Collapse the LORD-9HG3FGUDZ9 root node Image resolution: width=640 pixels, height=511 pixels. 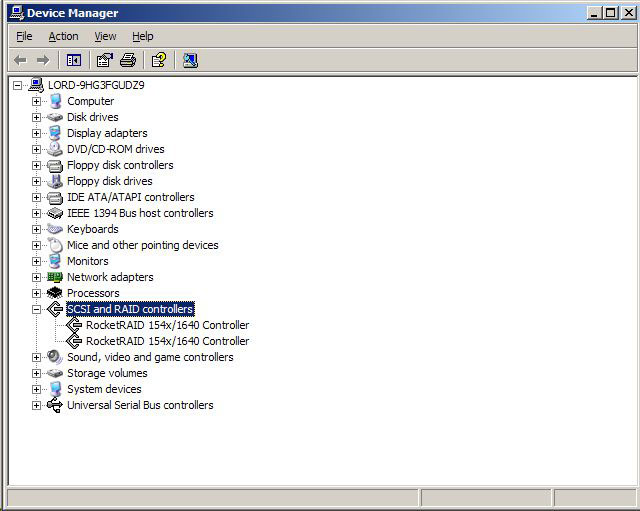[17, 85]
